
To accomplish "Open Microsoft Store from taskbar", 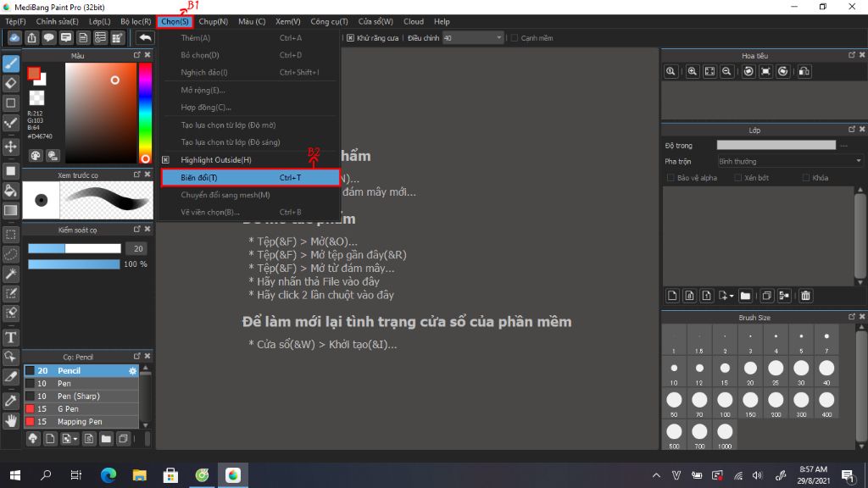I will click(170, 475).
